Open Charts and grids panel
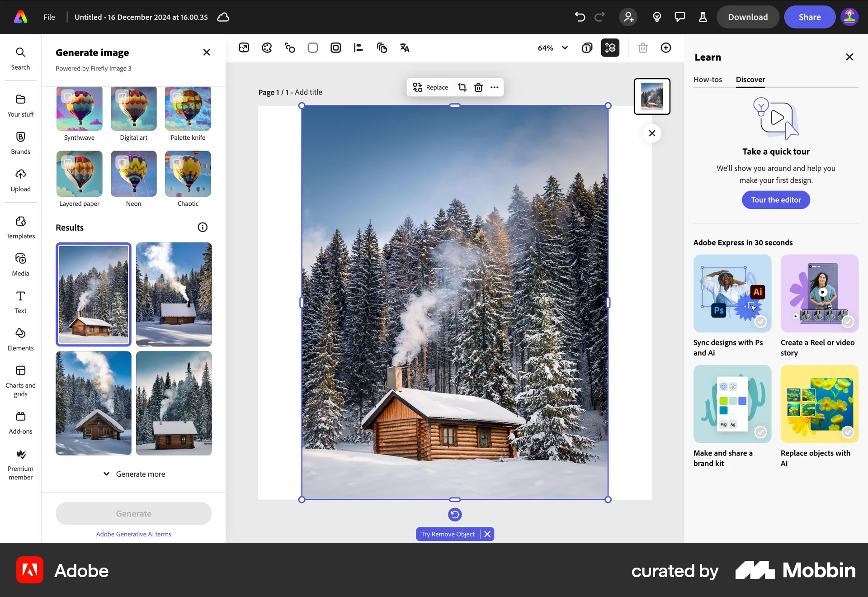The image size is (868, 597). pyautogui.click(x=20, y=379)
